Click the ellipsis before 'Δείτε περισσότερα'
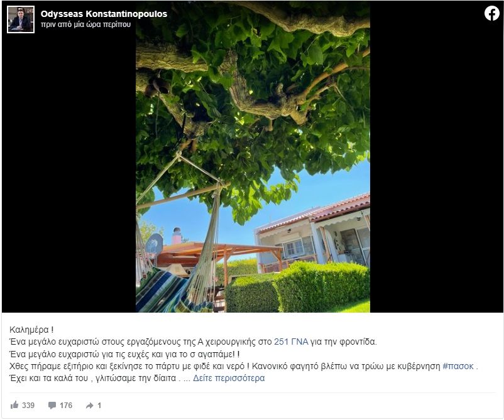Screen dimensions: 504x420 coord(187,379)
